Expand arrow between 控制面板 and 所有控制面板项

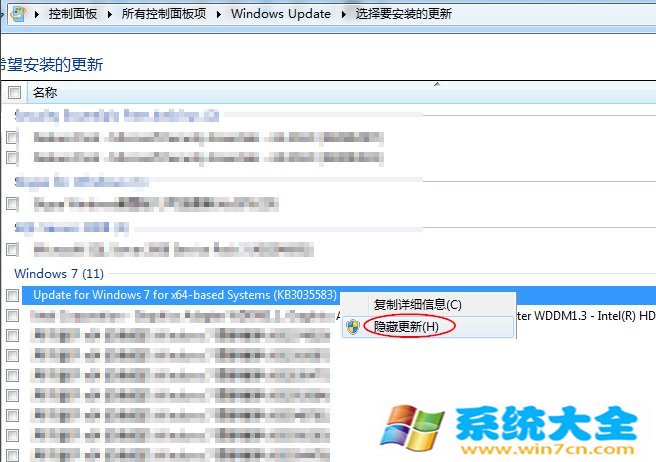(110, 14)
